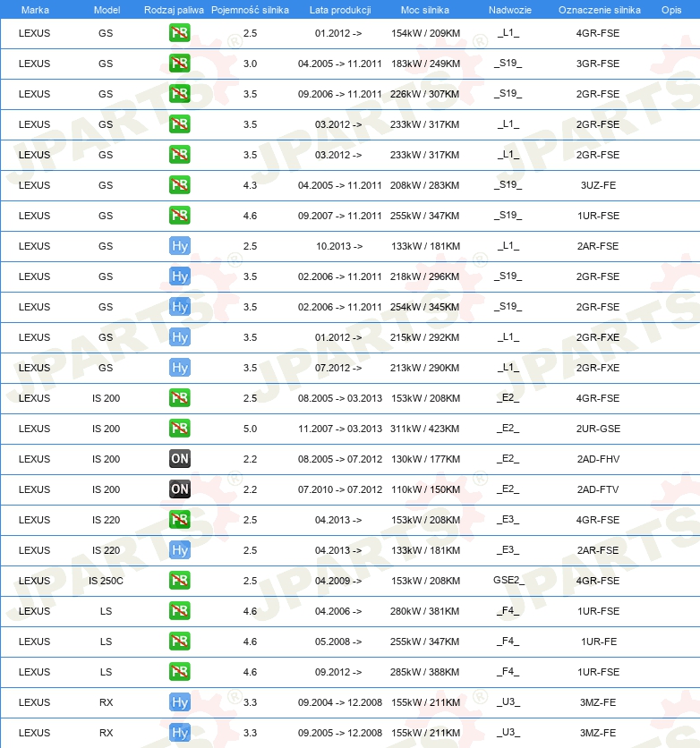Screen dimensions: 700x748
Task: Click production date 05.2008 ->
Action: click(338, 642)
